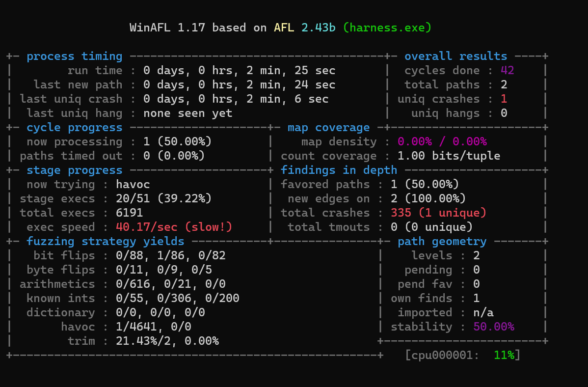Screen dimensions: 588x387
Task: Select last new path time value
Action: pyautogui.click(x=239, y=85)
